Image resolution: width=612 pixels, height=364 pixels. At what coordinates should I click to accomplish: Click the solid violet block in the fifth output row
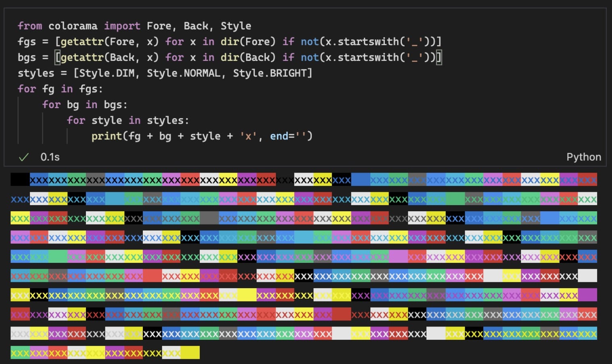tap(398, 257)
